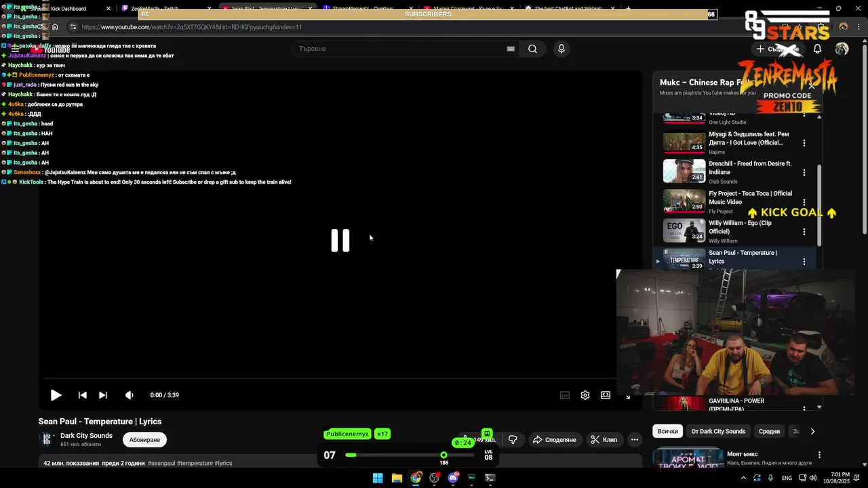The height and width of the screenshot is (488, 868).
Task: Start voice search with the microphone
Action: 561,49
